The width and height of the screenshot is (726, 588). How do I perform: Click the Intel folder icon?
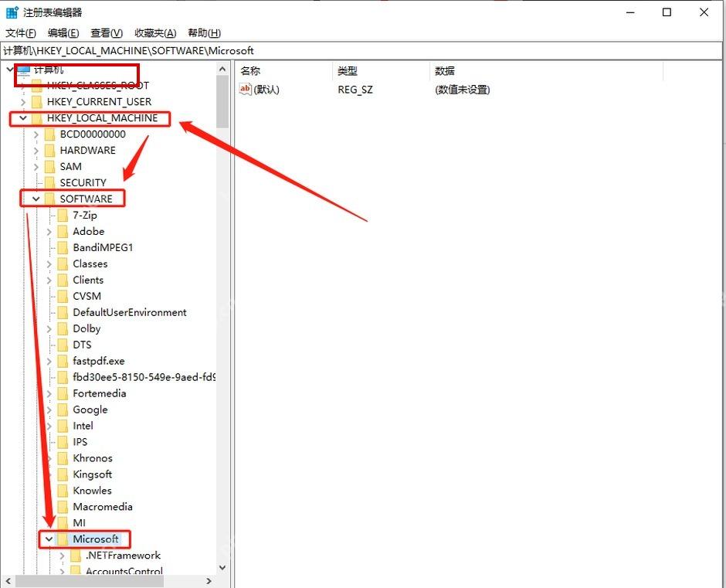[x=63, y=426]
